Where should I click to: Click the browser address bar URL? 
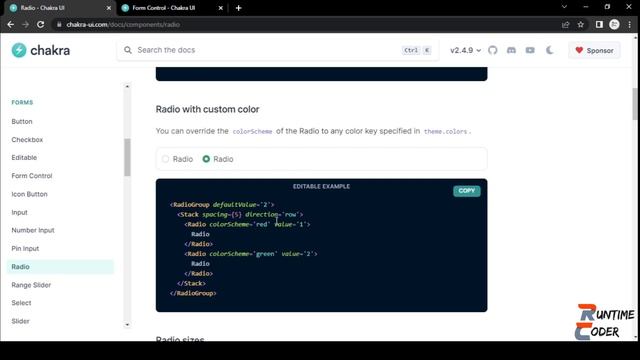coord(123,24)
